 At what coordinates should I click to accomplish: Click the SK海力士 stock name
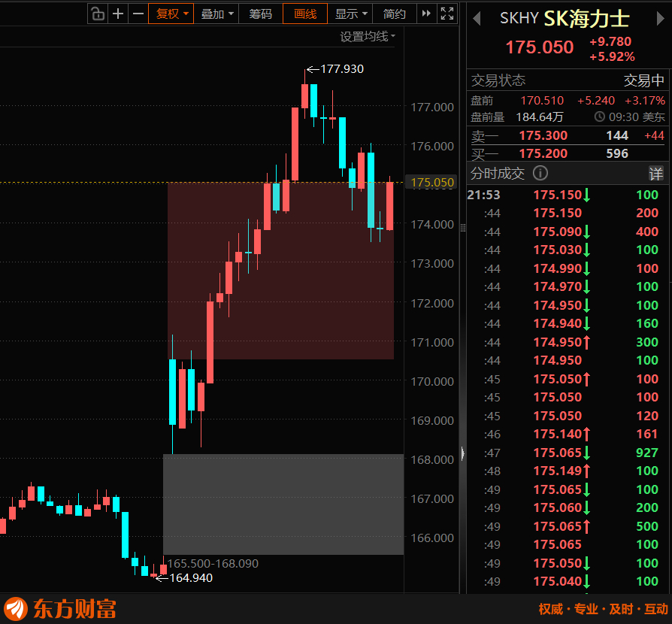[x=586, y=19]
